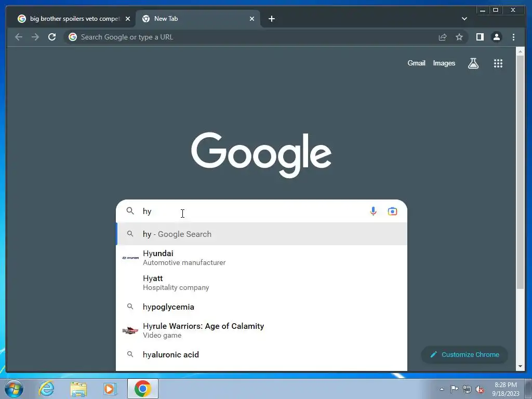
Task: Click the browser back arrow
Action: click(19, 37)
